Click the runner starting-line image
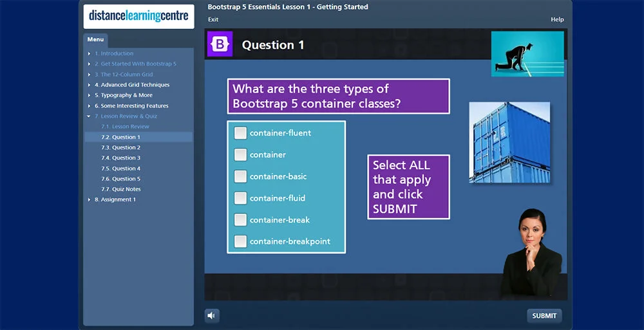Image resolution: width=644 pixels, height=330 pixels. pyautogui.click(x=527, y=54)
